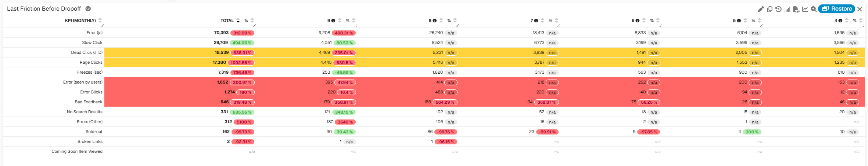Select the Rage Clicks row label
This screenshot has width=868, height=166.
coord(91,62)
